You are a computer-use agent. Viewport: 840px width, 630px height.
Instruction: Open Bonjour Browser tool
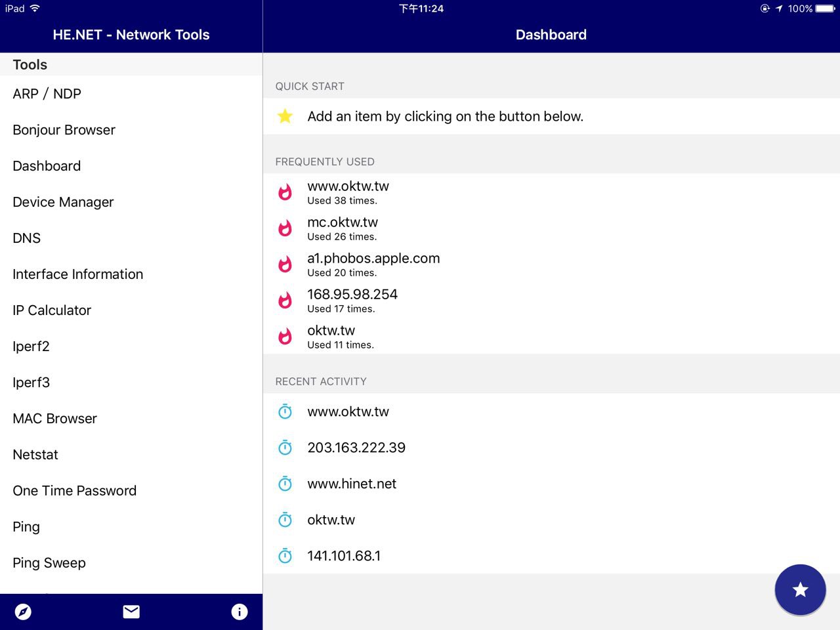point(131,130)
